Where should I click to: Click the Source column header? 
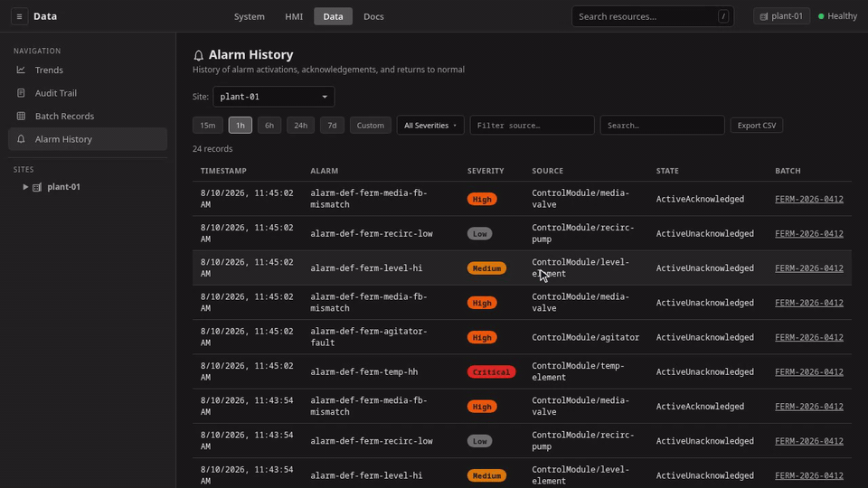tap(548, 171)
